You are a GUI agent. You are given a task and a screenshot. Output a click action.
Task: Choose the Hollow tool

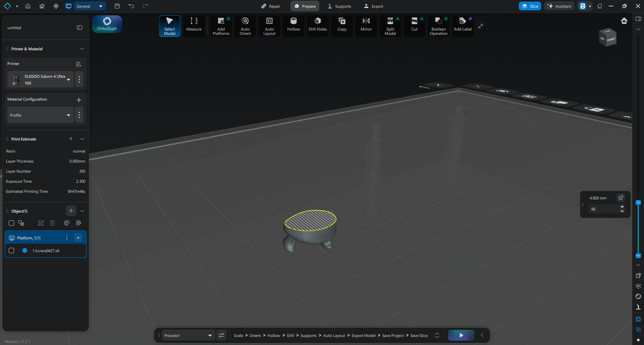click(x=294, y=26)
